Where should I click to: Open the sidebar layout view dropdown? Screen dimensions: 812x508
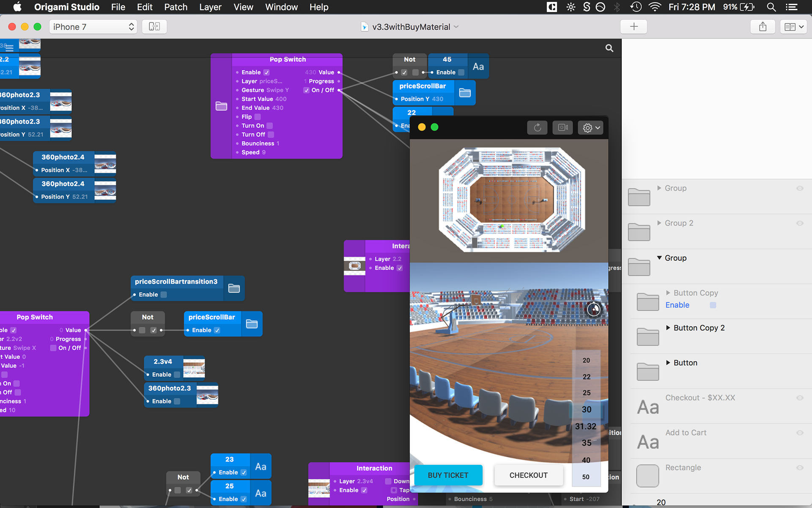[794, 27]
